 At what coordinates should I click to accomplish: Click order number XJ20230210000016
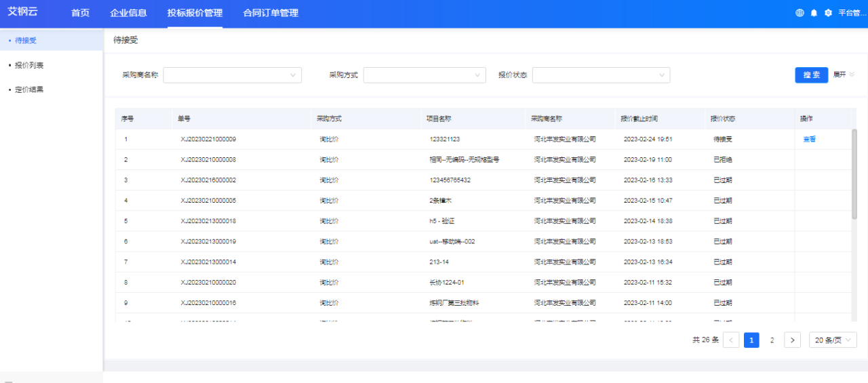coord(208,302)
